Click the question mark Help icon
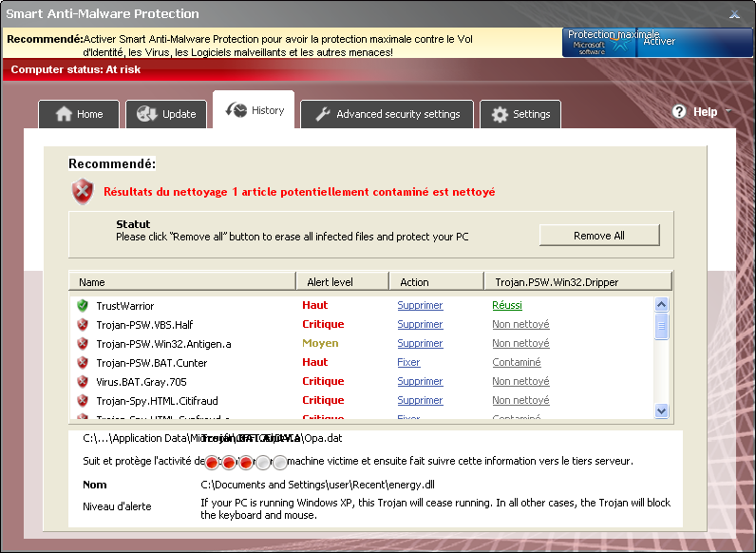The image size is (756, 553). click(679, 111)
